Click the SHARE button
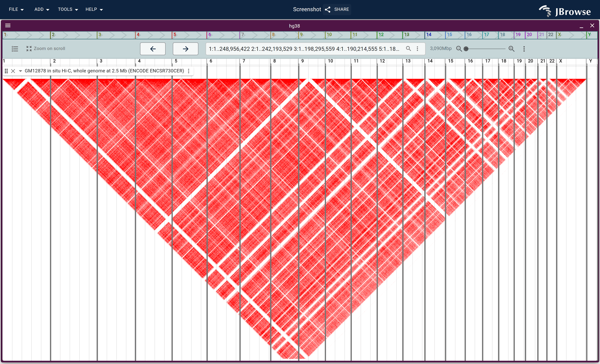600x364 pixels. click(337, 9)
